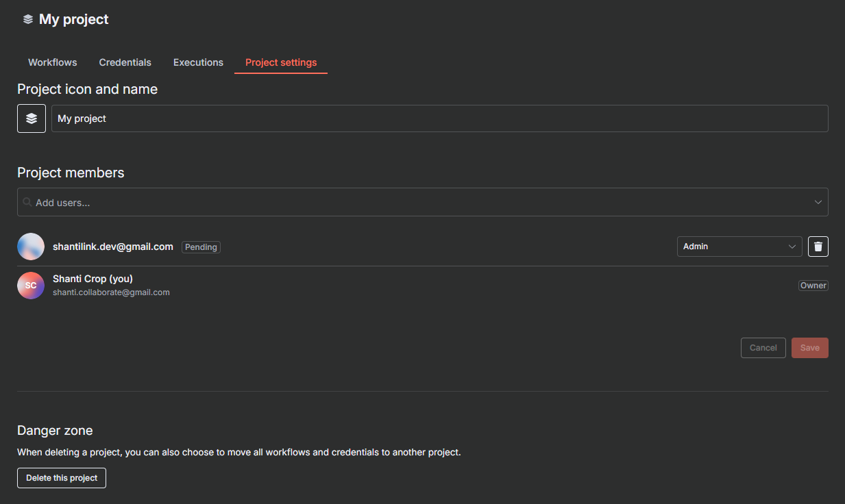The width and height of the screenshot is (845, 504).
Task: Click the Project icon and name heading
Action: tap(87, 89)
